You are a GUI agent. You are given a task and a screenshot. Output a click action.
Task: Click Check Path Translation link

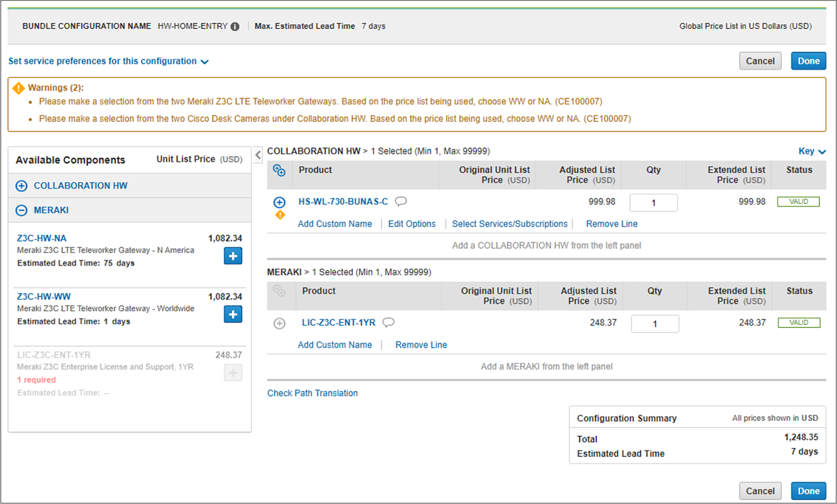coord(312,393)
